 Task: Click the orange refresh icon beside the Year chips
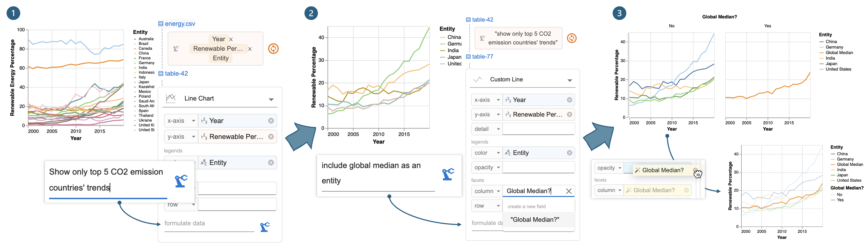[273, 49]
